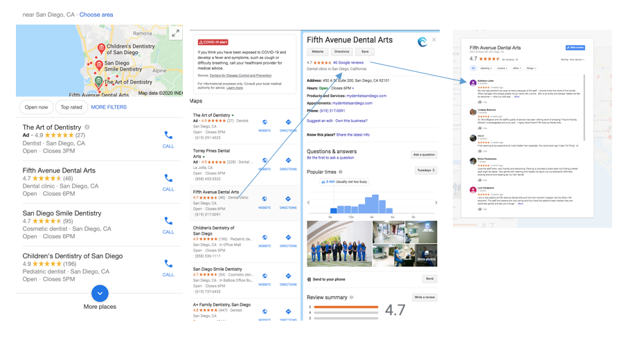This screenshot has width=644, height=347.
Task: Open Kathleen Laifer's profile avatar
Action: point(473,83)
